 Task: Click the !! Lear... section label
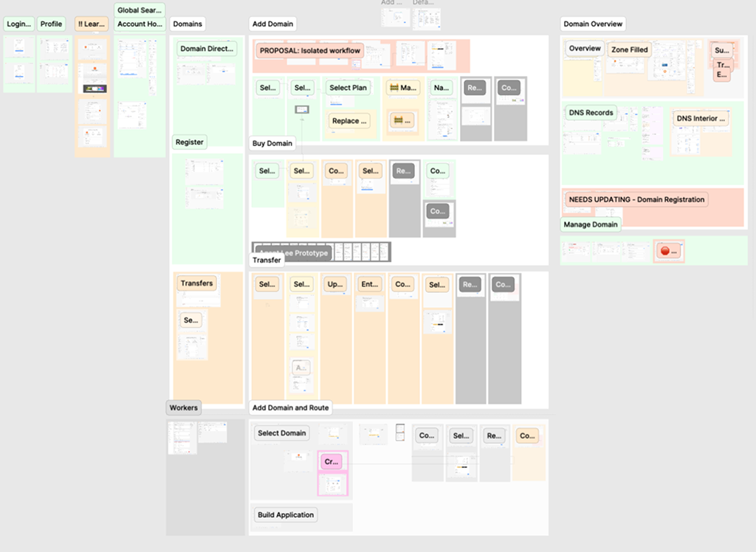coord(91,24)
